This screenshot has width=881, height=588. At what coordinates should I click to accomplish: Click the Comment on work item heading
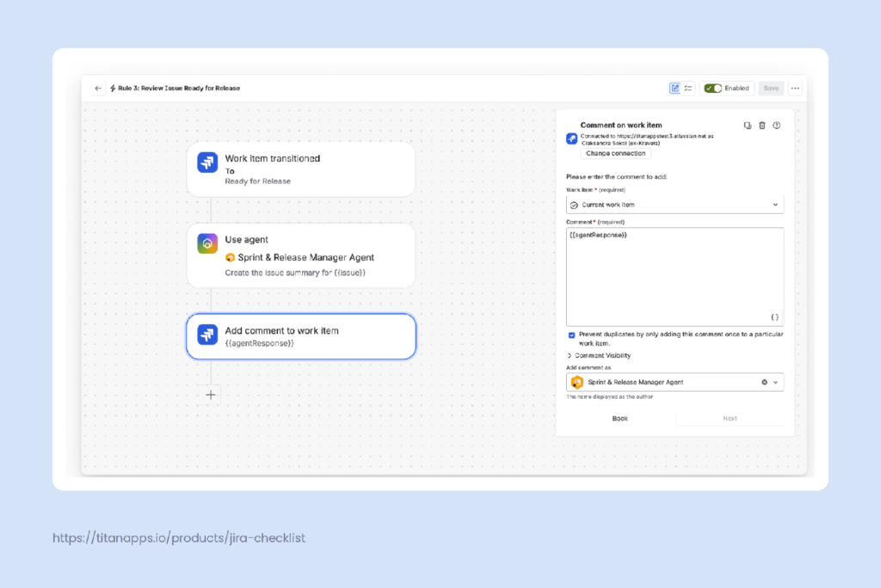[x=621, y=126]
